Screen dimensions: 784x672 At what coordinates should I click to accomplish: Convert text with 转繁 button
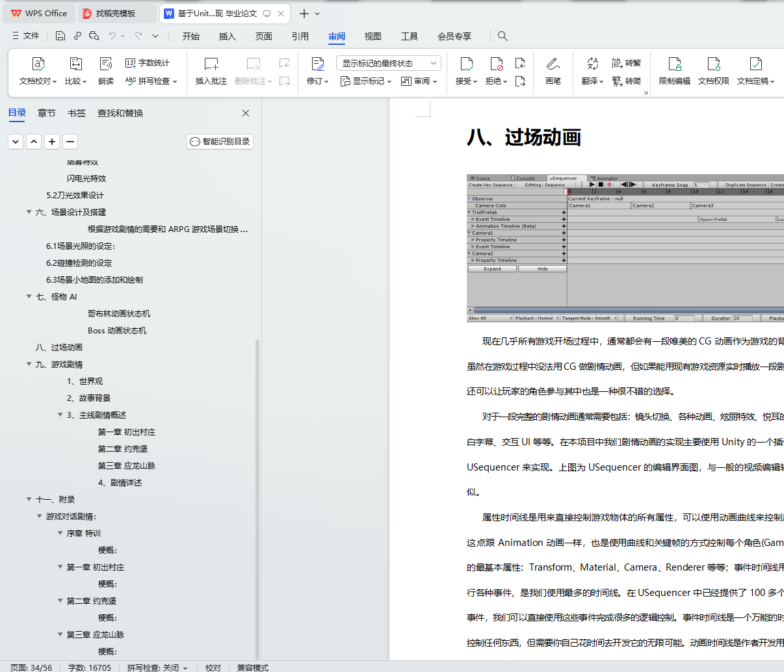click(627, 63)
